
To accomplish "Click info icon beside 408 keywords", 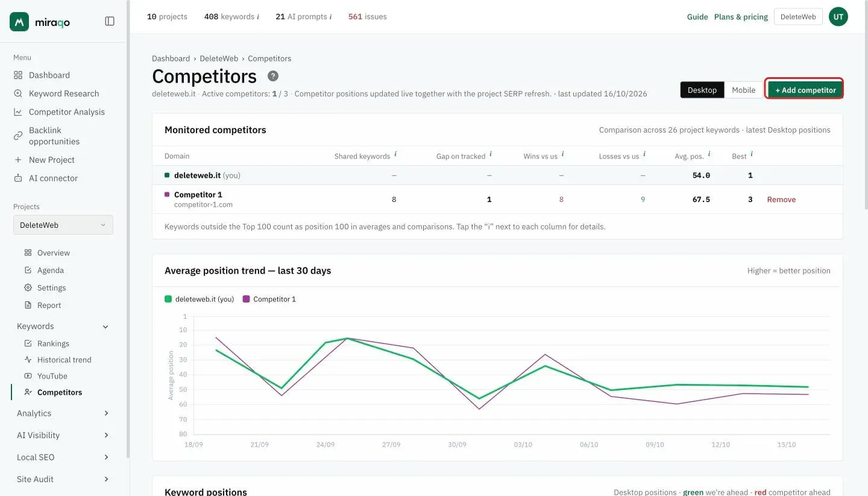I will click(x=258, y=17).
